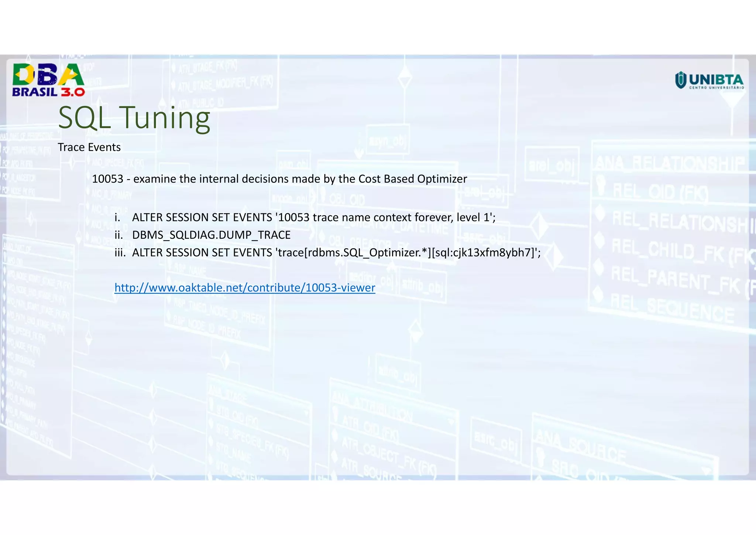Screen dimensions: 756x535
Task: Click the UNIBTA Centro Universitário logo
Action: [x=709, y=81]
